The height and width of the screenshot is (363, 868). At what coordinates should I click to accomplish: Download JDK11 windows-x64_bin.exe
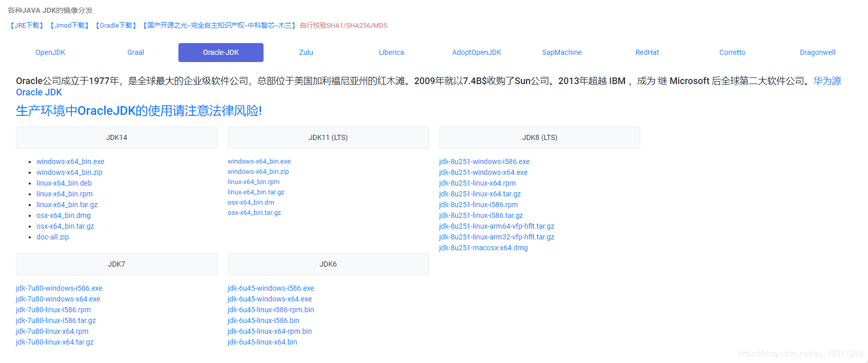point(259,162)
